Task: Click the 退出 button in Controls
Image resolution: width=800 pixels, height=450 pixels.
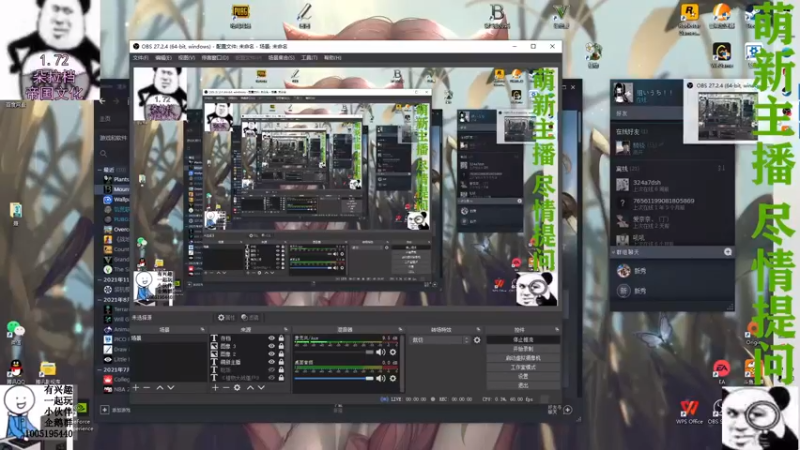Action: tap(523, 386)
